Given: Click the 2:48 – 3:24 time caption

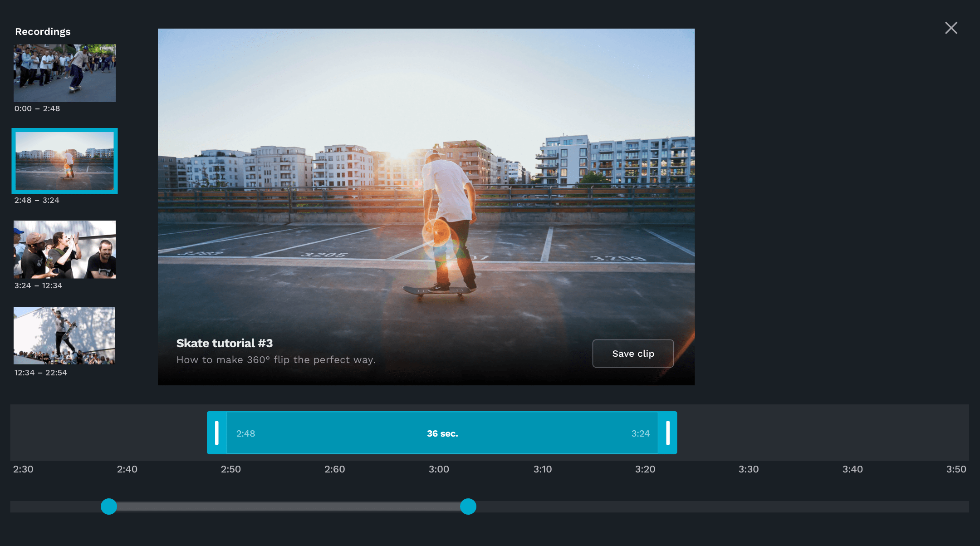Looking at the screenshot, I should click(x=37, y=200).
